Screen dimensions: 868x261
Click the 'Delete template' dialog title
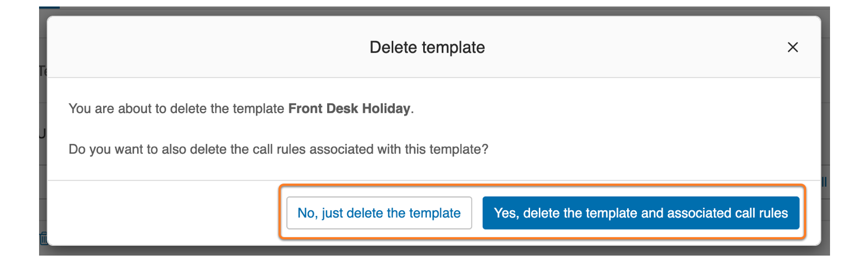pyautogui.click(x=427, y=48)
